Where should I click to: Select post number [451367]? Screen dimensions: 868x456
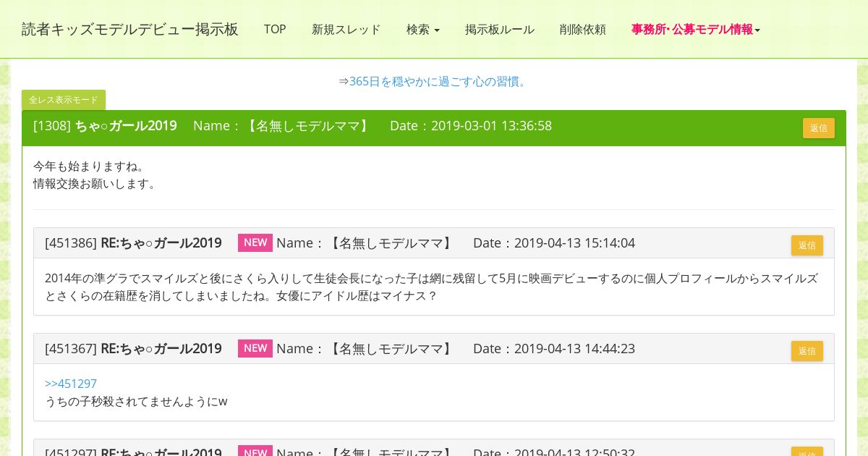pos(71,349)
